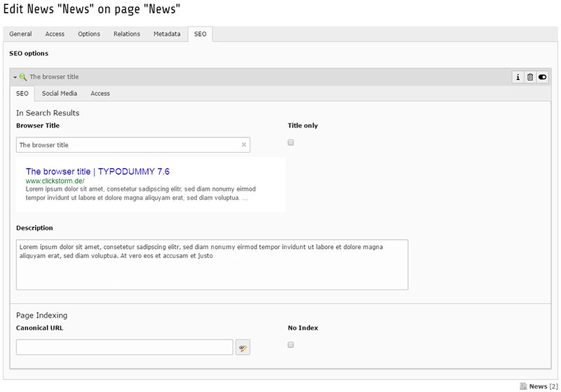561x392 pixels.
Task: Collapse the browser title record arrow
Action: [15, 77]
